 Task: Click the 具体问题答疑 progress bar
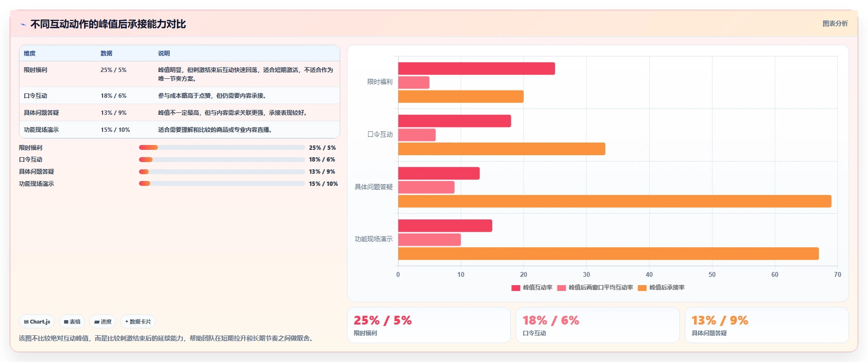(222, 172)
